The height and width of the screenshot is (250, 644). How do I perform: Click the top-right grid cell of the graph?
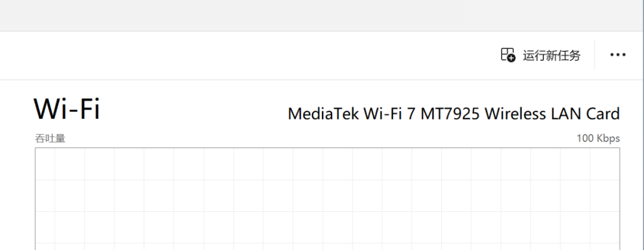[605, 163]
